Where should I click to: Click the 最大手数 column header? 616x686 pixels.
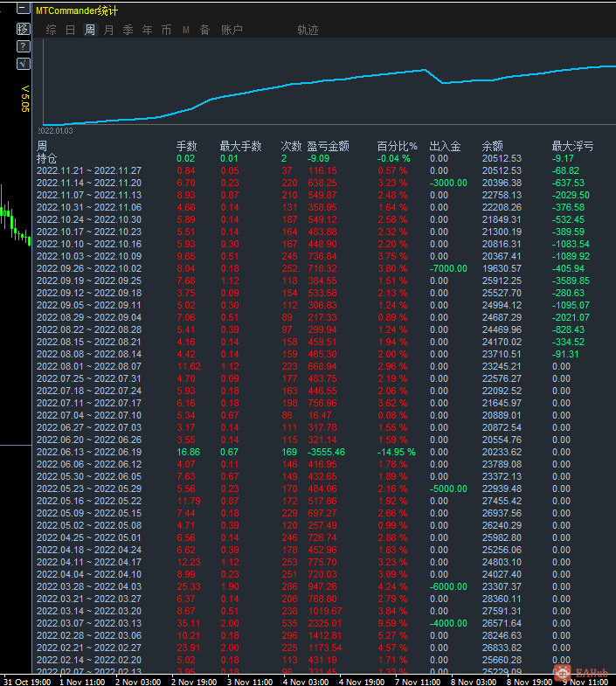click(240, 146)
